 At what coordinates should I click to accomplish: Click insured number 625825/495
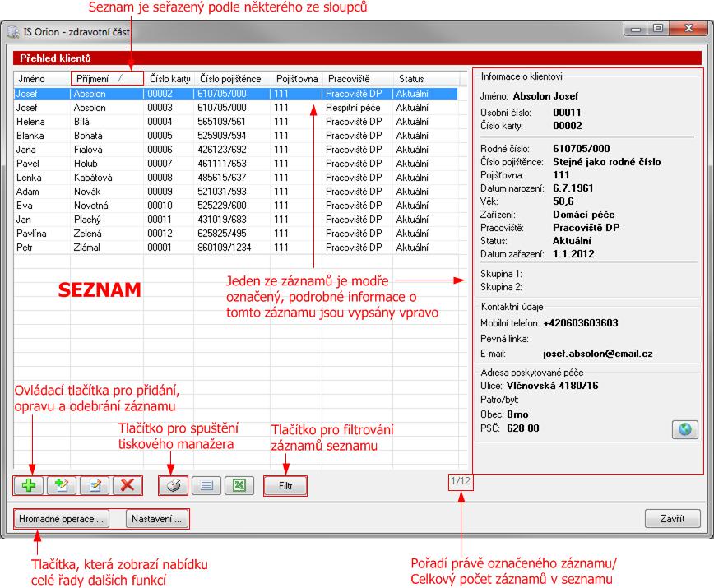pyautogui.click(x=222, y=234)
